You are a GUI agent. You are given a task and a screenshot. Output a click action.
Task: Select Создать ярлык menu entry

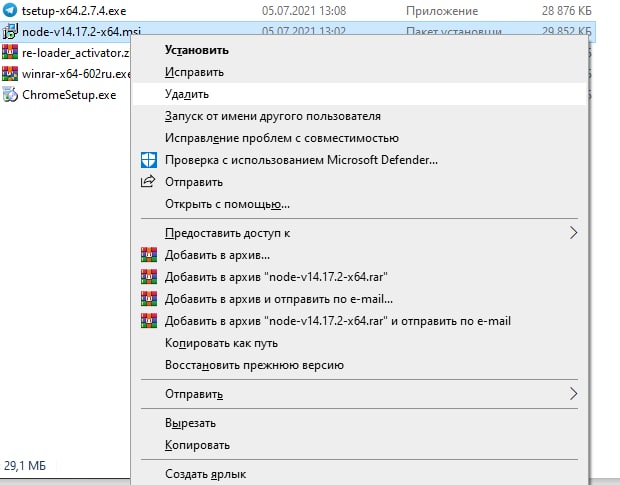point(359,474)
